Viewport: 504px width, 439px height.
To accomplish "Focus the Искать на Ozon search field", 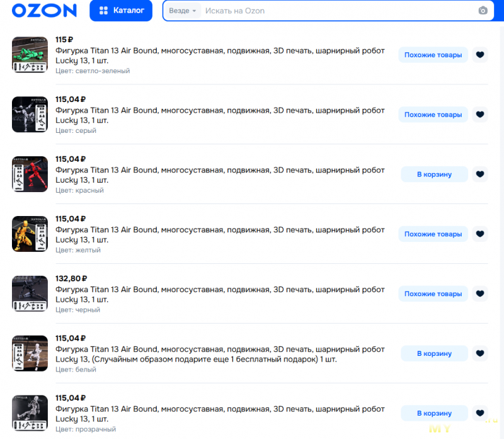I will point(339,11).
